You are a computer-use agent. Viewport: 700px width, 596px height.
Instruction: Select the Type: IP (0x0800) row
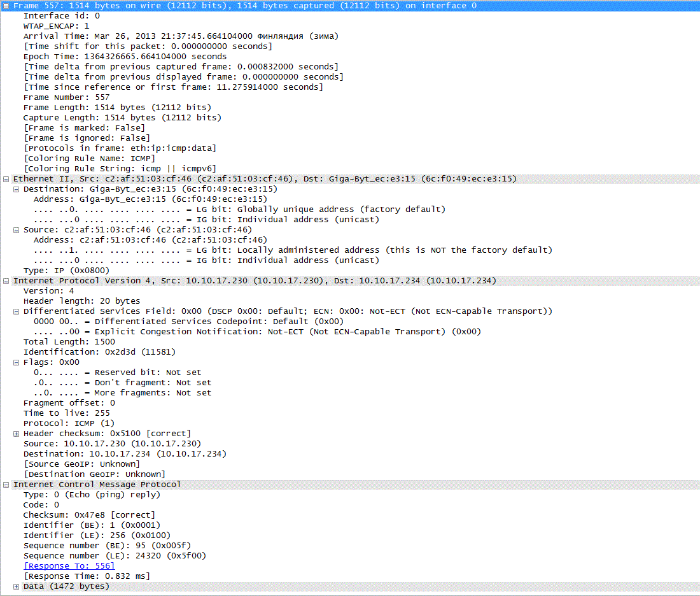pyautogui.click(x=67, y=271)
